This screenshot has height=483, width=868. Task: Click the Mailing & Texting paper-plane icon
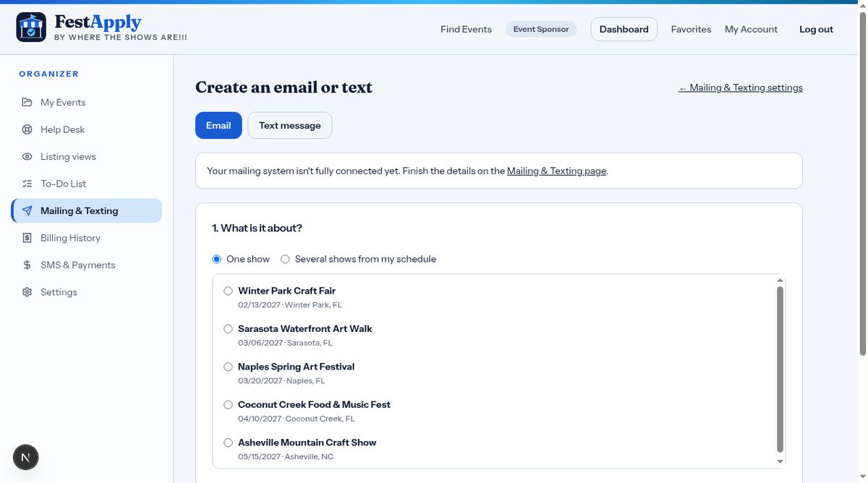tap(27, 211)
